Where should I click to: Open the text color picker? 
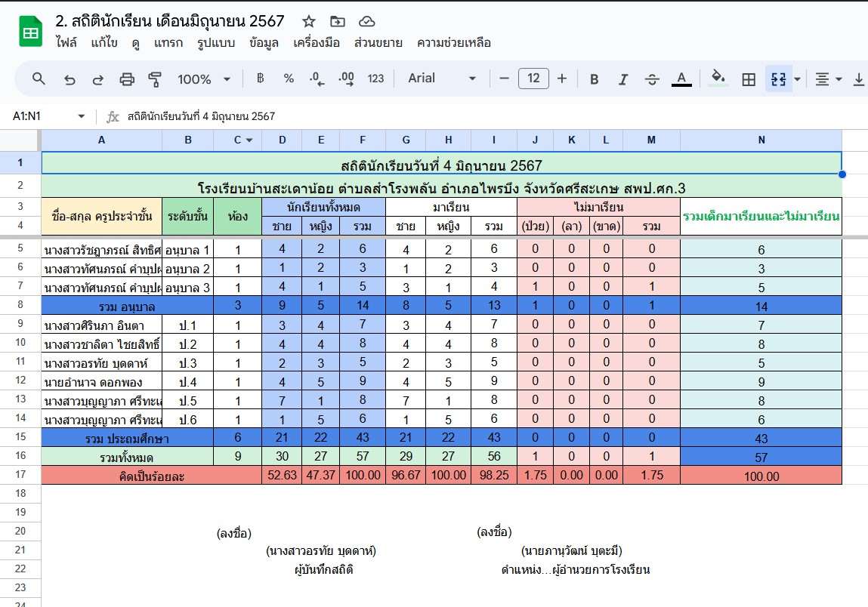tap(681, 79)
